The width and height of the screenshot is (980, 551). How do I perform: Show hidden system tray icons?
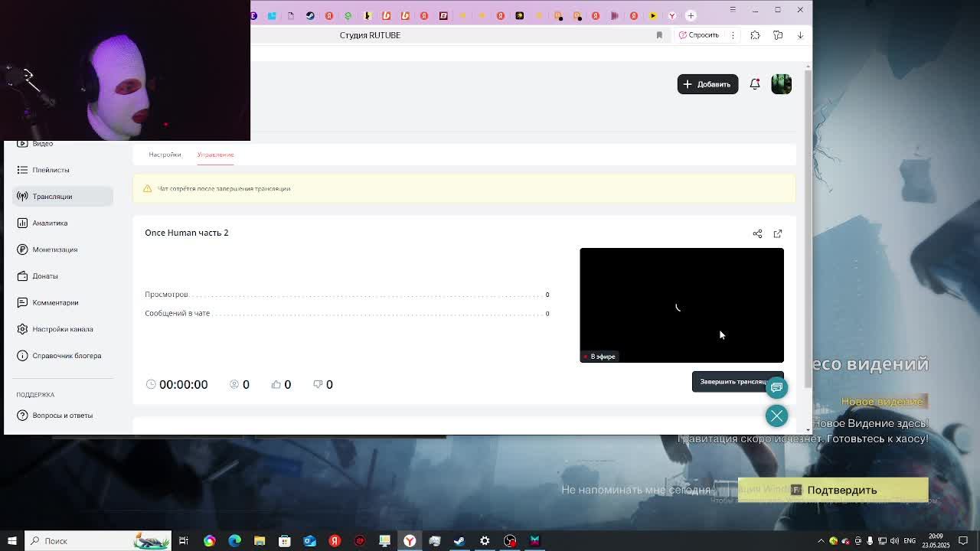(x=822, y=541)
